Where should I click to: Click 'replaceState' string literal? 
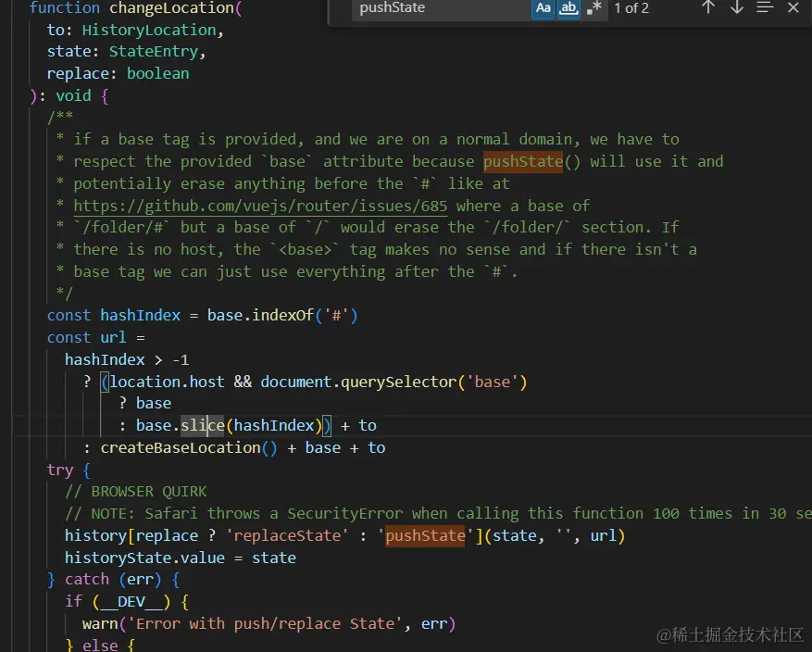287,535
